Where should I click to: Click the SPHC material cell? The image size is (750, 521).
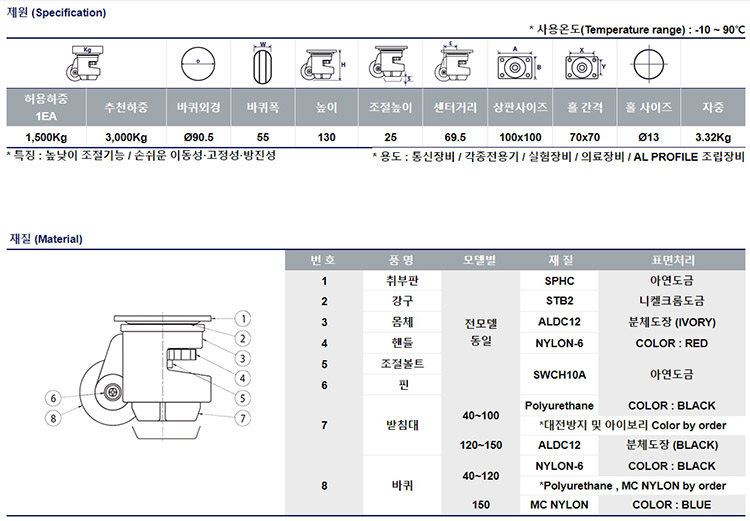pos(559,281)
